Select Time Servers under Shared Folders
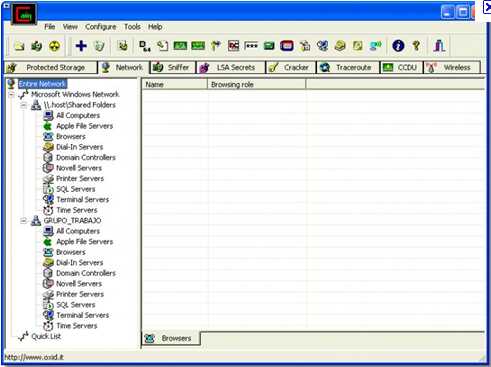Image resolution: width=491 pixels, height=367 pixels. (x=77, y=210)
